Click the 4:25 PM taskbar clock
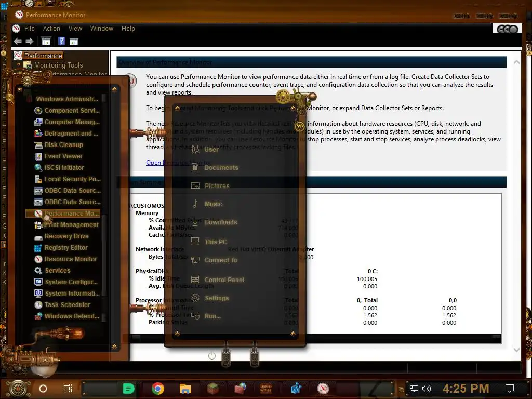The height and width of the screenshot is (399, 532). point(465,389)
